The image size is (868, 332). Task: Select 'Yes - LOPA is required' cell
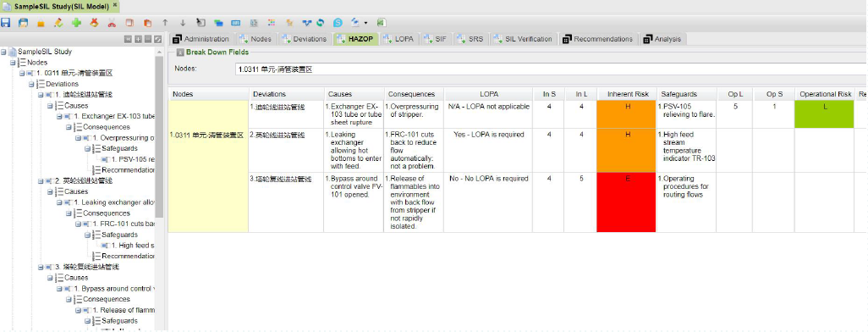pos(489,151)
